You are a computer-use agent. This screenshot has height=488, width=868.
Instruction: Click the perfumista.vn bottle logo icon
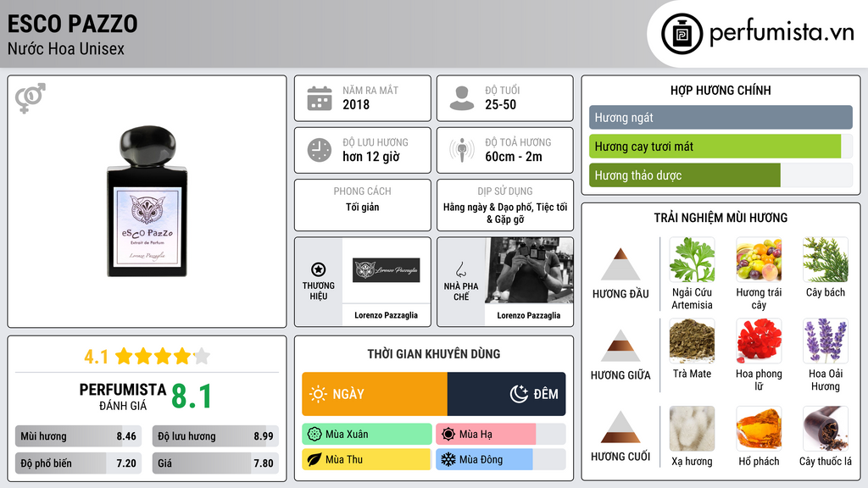click(682, 34)
